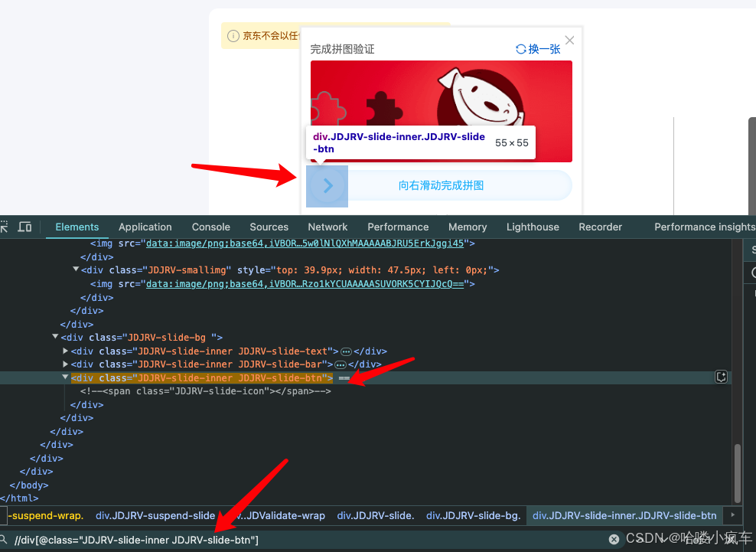Close the puzzle verification popup

[569, 41]
